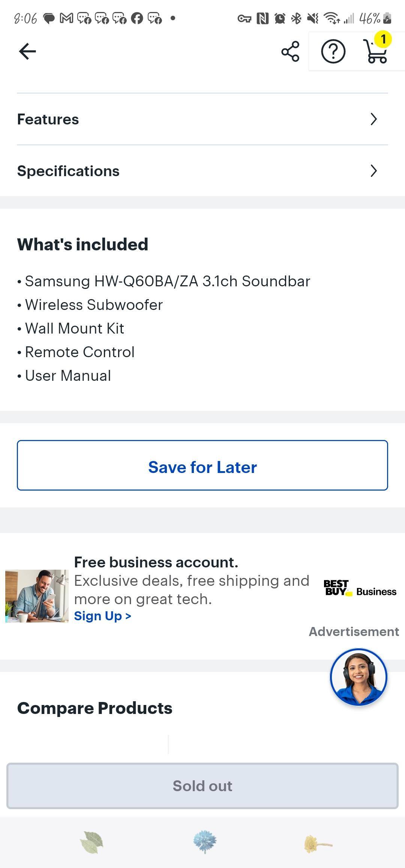
Task: Click the Sold out button
Action: [202, 786]
